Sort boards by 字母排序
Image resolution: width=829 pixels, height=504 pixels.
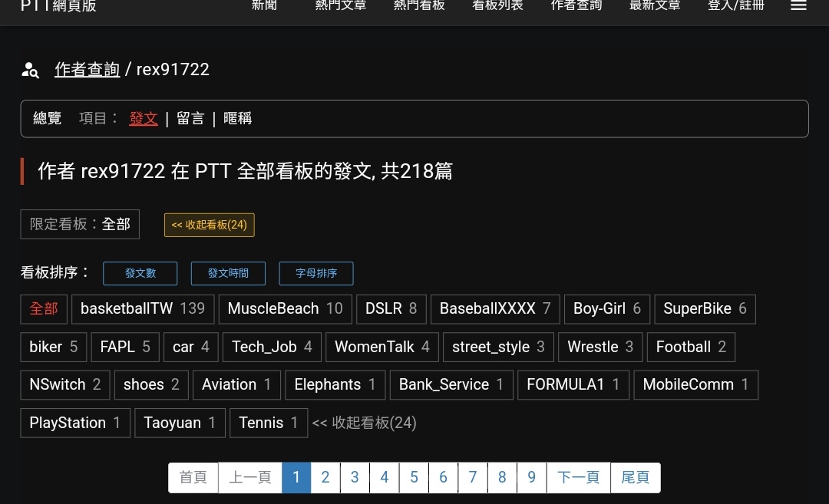(x=316, y=273)
